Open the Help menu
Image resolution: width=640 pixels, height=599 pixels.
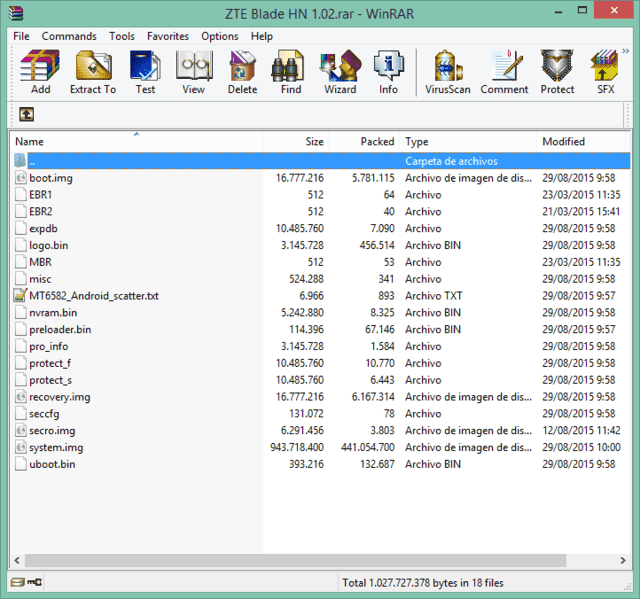tap(262, 36)
